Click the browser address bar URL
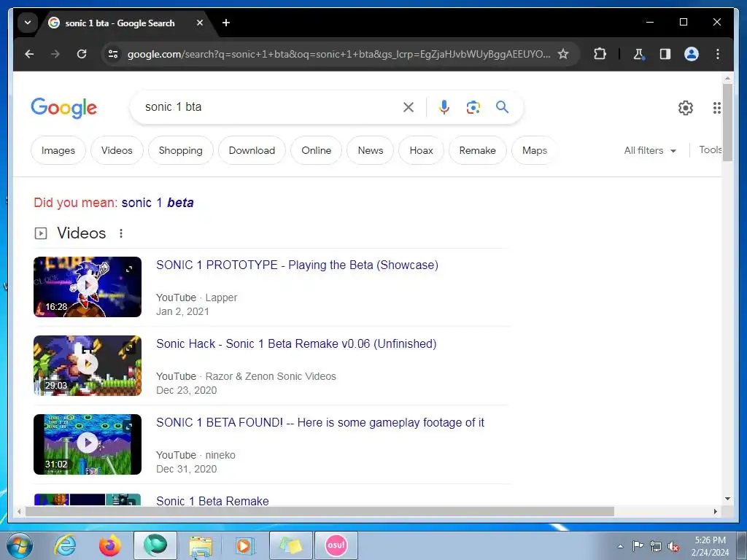Viewport: 747px width, 560px height. tap(338, 54)
